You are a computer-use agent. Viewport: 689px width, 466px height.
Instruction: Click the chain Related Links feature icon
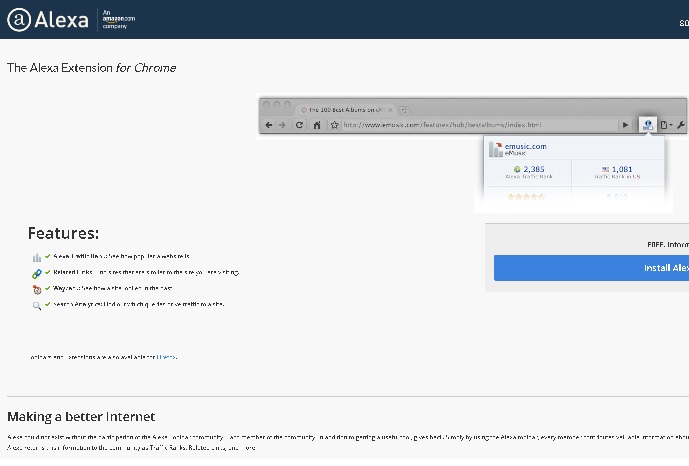pyautogui.click(x=37, y=274)
